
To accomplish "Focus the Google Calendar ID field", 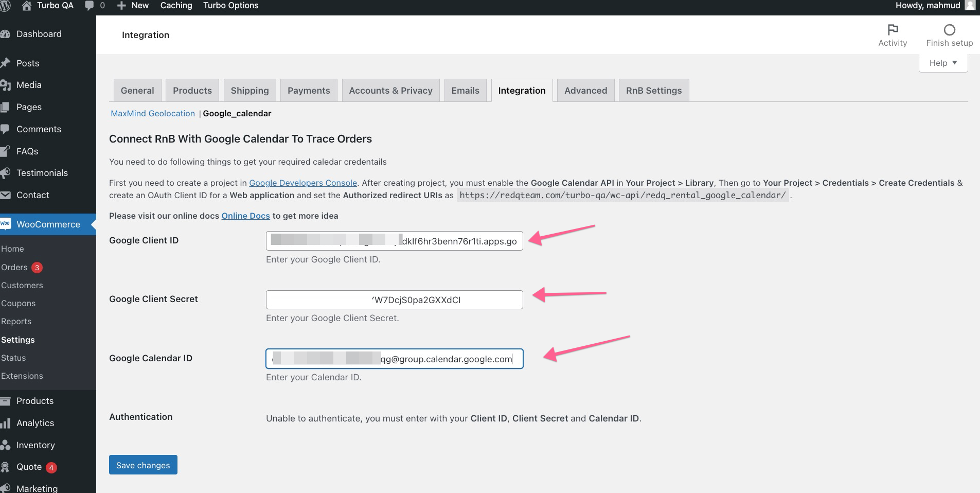I will tap(394, 359).
